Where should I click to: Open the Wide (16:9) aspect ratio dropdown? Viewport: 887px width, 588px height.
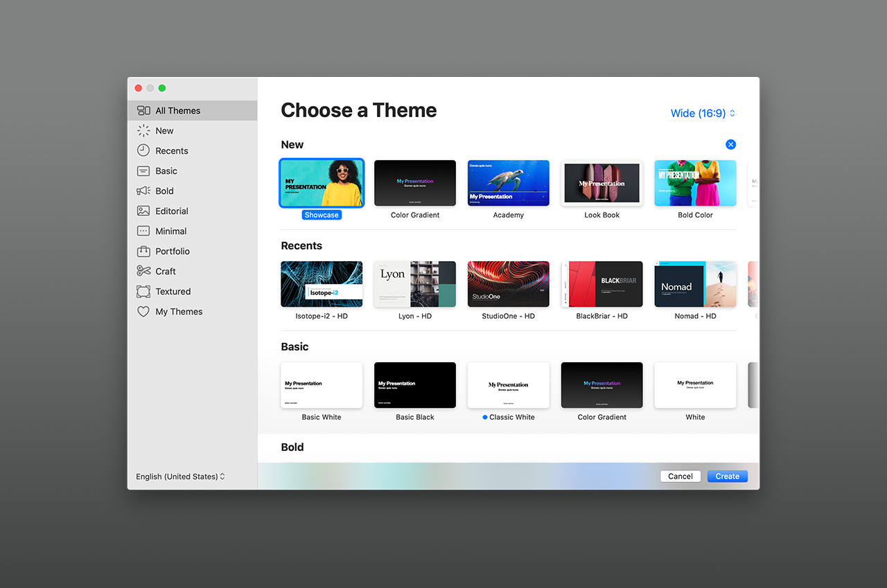click(x=703, y=114)
